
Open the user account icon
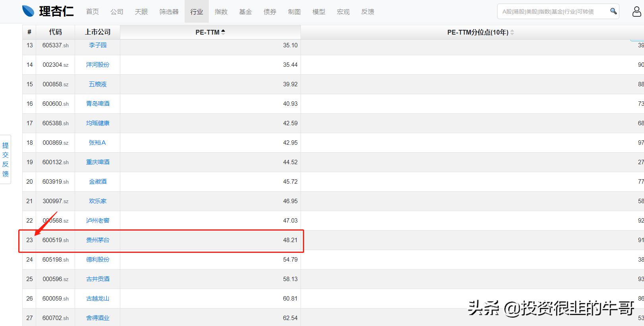(x=637, y=12)
